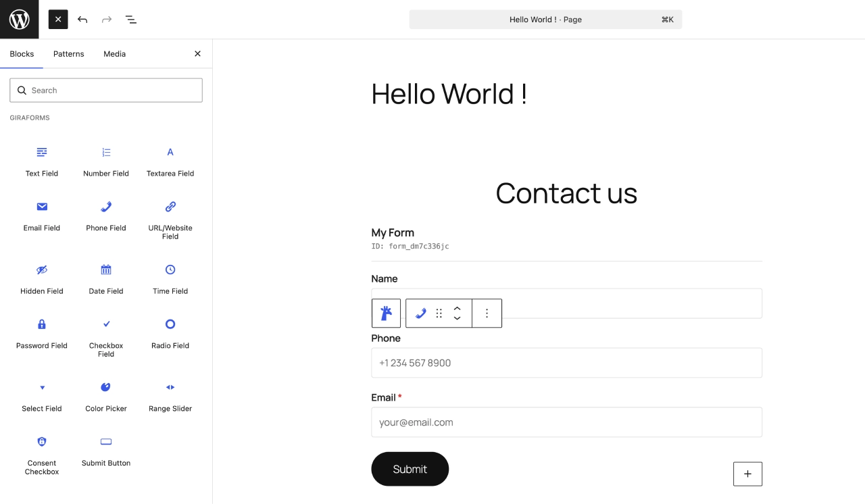The width and height of the screenshot is (865, 504).
Task: Open Document Overview list view
Action: 131,20
